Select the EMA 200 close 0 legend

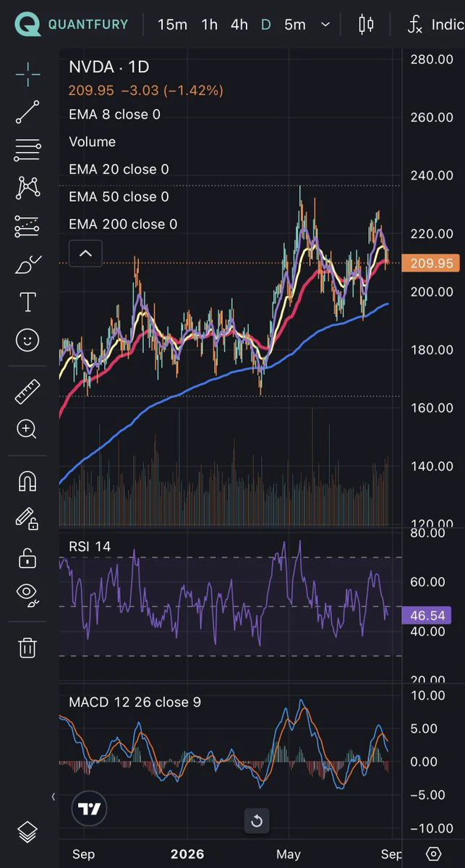point(123,224)
